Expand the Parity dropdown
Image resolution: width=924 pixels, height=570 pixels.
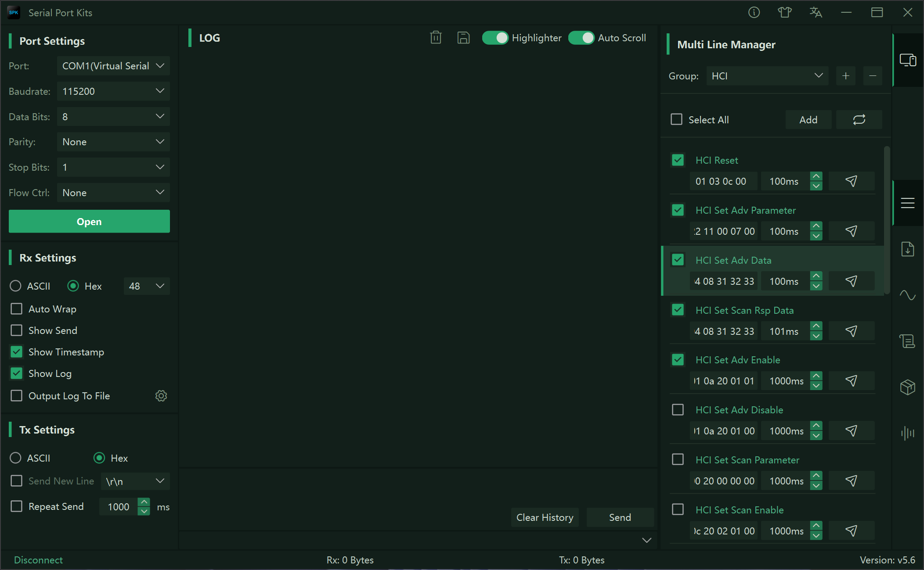[x=113, y=142]
